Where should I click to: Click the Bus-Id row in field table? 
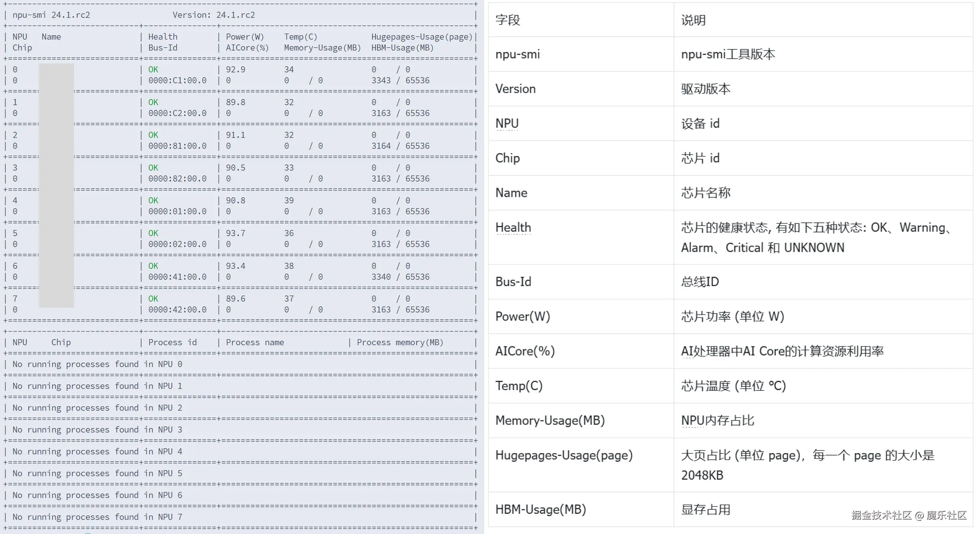point(513,282)
